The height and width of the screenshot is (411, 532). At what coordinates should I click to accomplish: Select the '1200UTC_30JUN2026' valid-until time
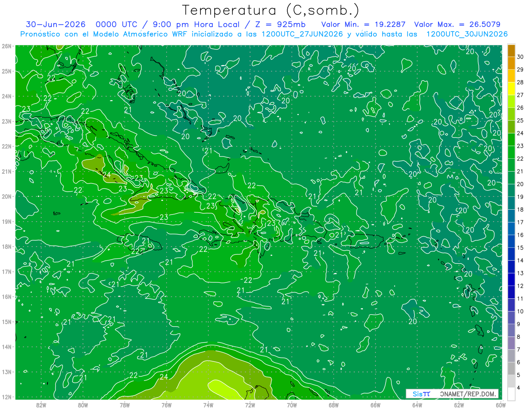[467, 34]
